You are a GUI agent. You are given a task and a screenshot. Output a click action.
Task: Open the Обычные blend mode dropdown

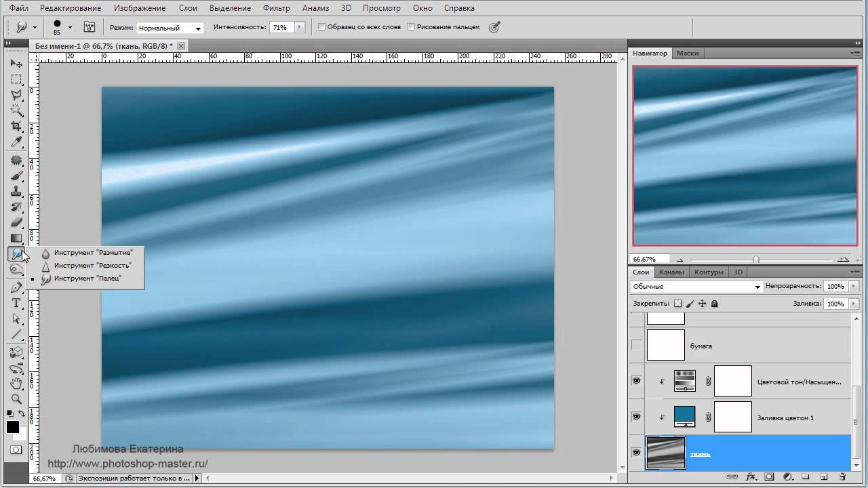(696, 287)
